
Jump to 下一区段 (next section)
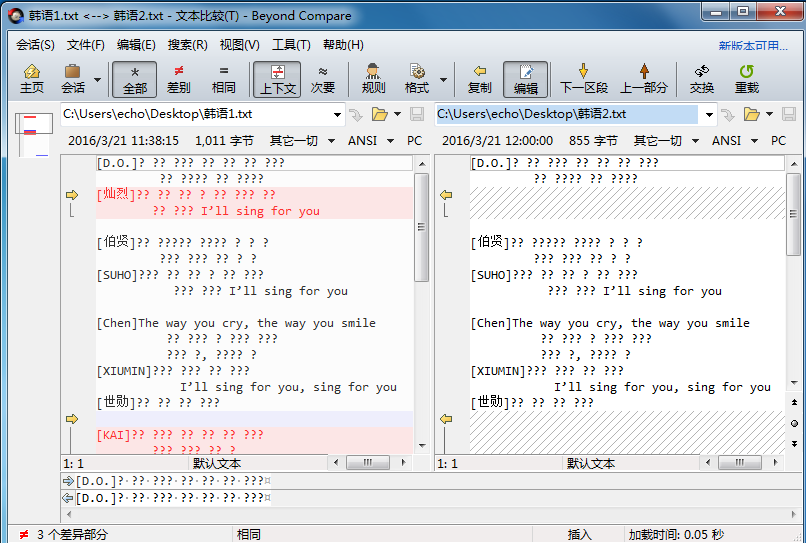click(584, 78)
